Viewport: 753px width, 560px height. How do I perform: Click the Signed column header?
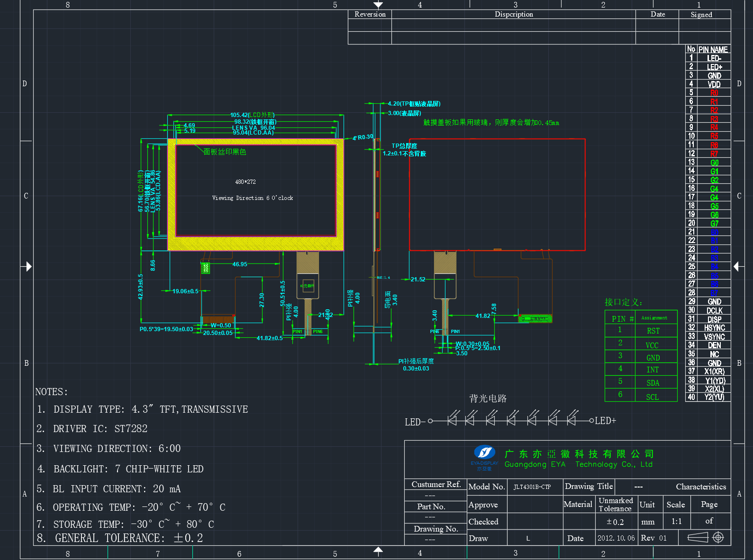[x=701, y=15]
